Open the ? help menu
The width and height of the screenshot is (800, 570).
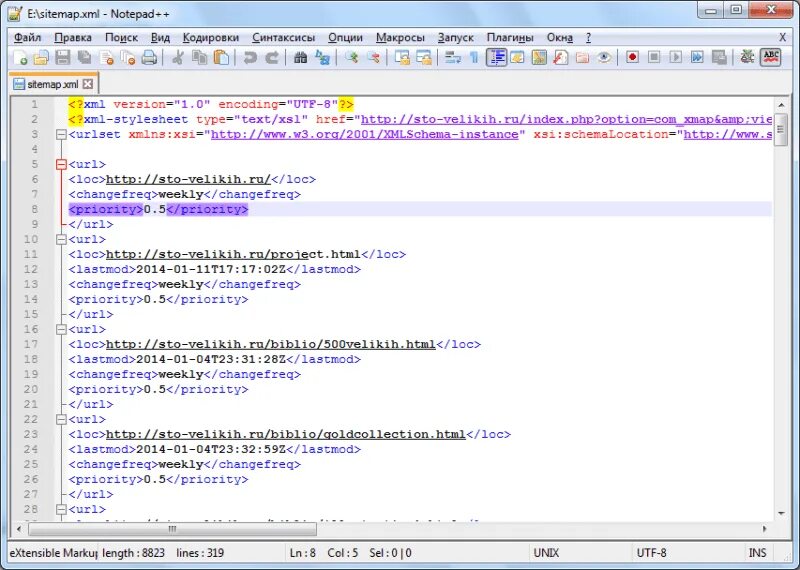pos(588,38)
